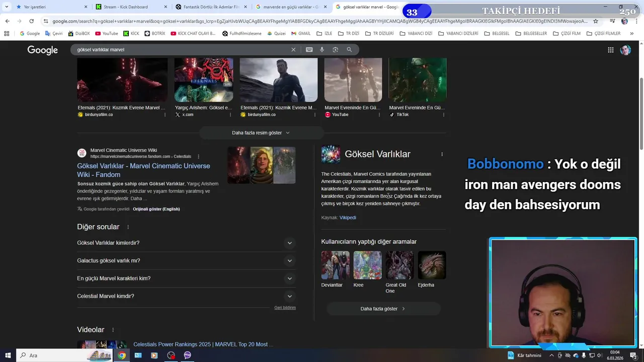Show overflow bookmarks with the double chevron
This screenshot has height=362, width=644.
tap(632, 34)
